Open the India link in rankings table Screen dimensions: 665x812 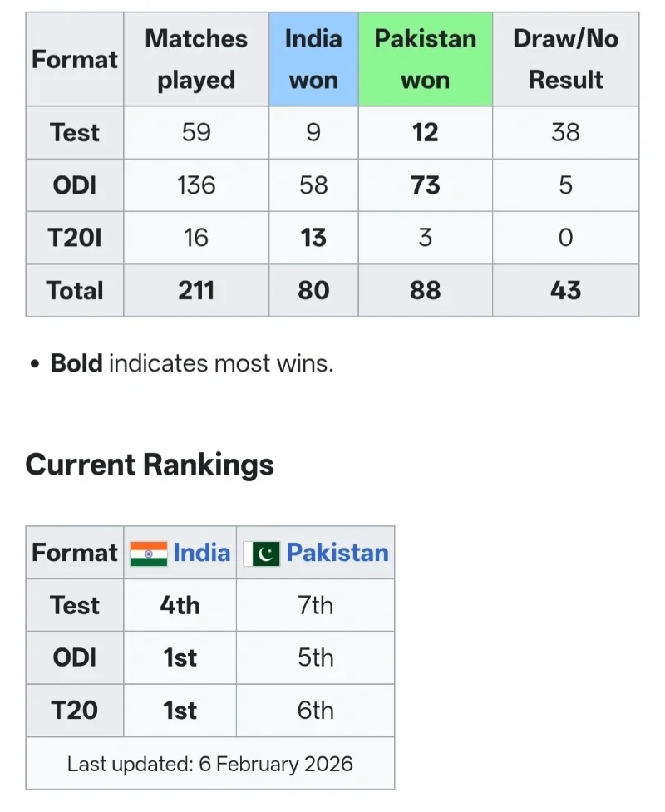[201, 553]
